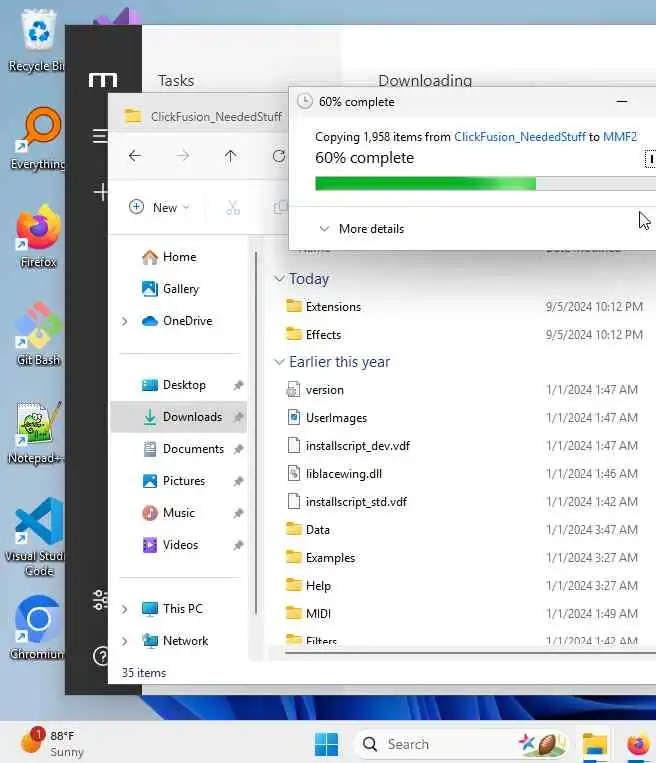
Task: Open Videos quick access folder
Action: (179, 545)
